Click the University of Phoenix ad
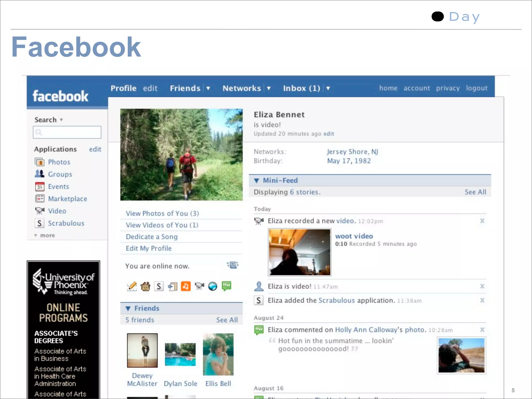The height and width of the screenshot is (399, 532). click(x=63, y=330)
